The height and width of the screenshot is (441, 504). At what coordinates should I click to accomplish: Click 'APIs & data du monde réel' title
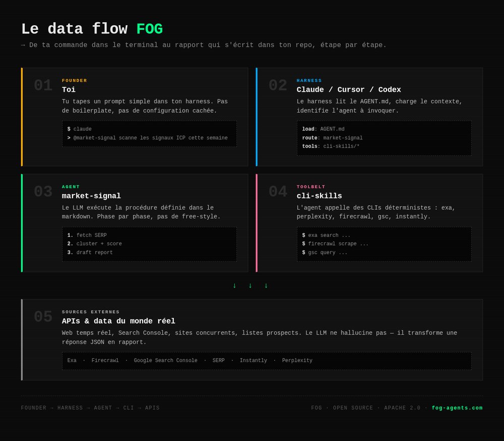[x=118, y=321]
